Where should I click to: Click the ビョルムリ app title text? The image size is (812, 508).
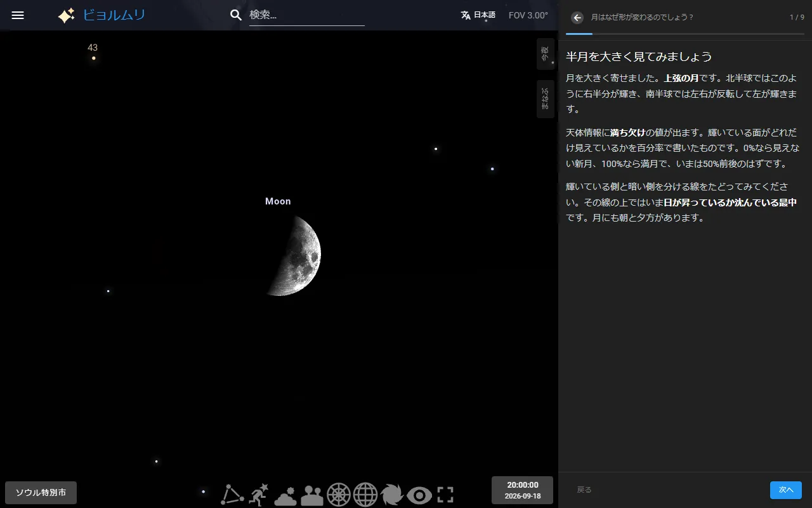click(x=114, y=15)
